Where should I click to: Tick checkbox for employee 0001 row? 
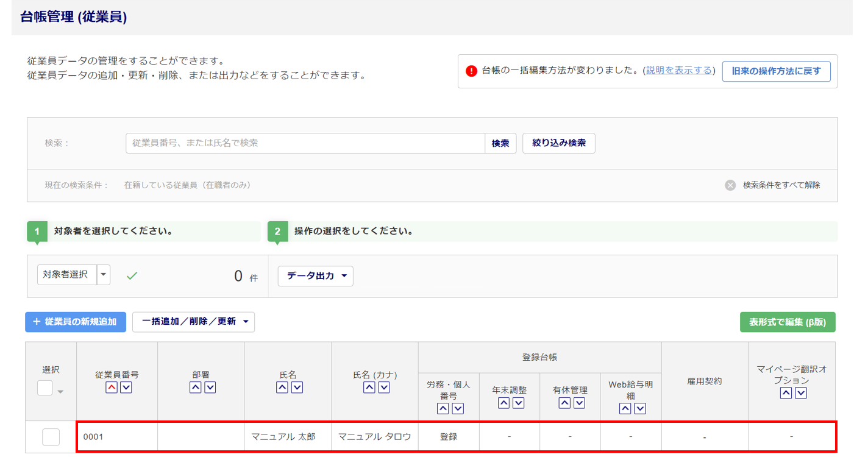(x=51, y=437)
